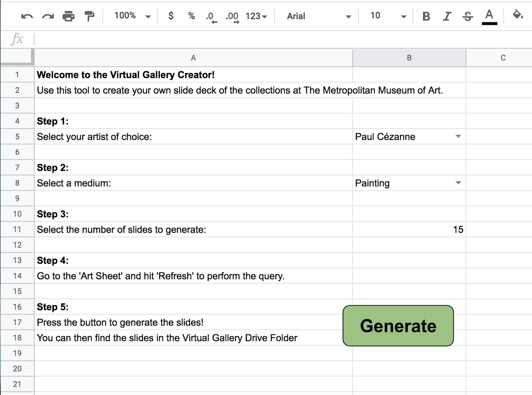Select column B header
This screenshot has width=532, height=395.
click(409, 58)
